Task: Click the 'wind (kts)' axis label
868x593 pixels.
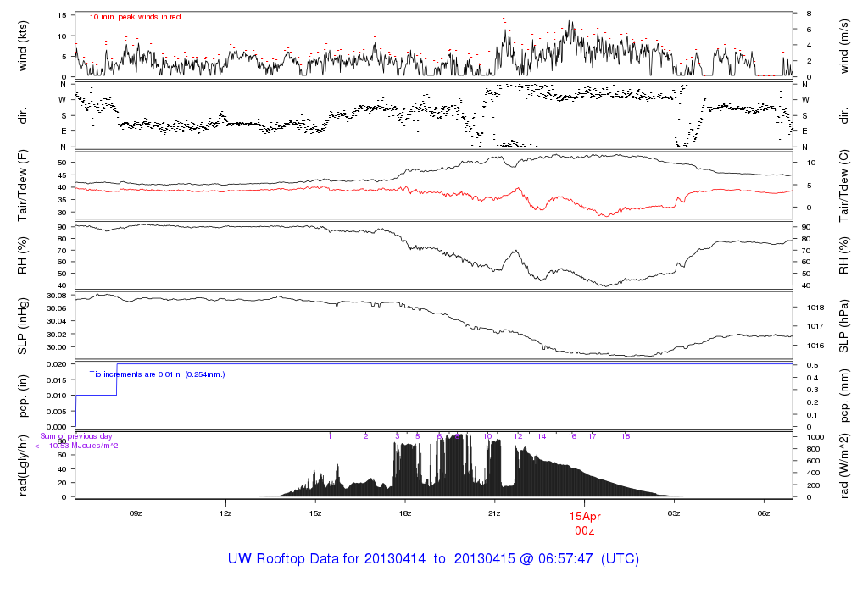Action: [23, 47]
